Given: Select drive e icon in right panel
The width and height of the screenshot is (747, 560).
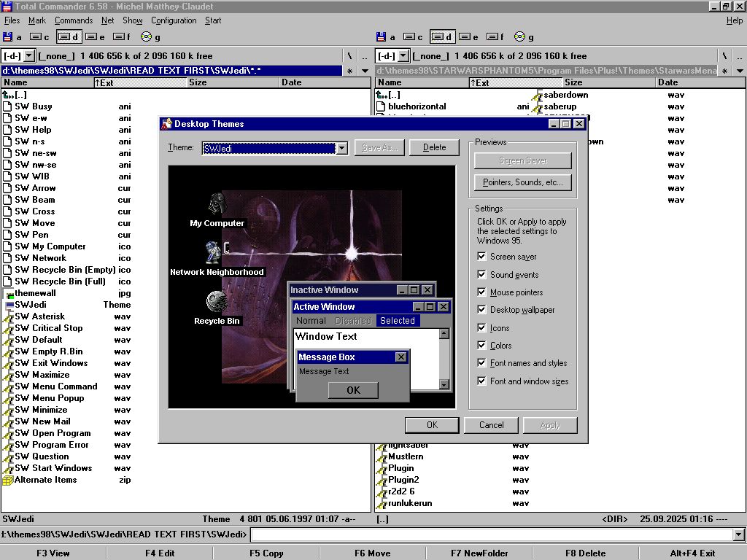Looking at the screenshot, I should pos(465,36).
